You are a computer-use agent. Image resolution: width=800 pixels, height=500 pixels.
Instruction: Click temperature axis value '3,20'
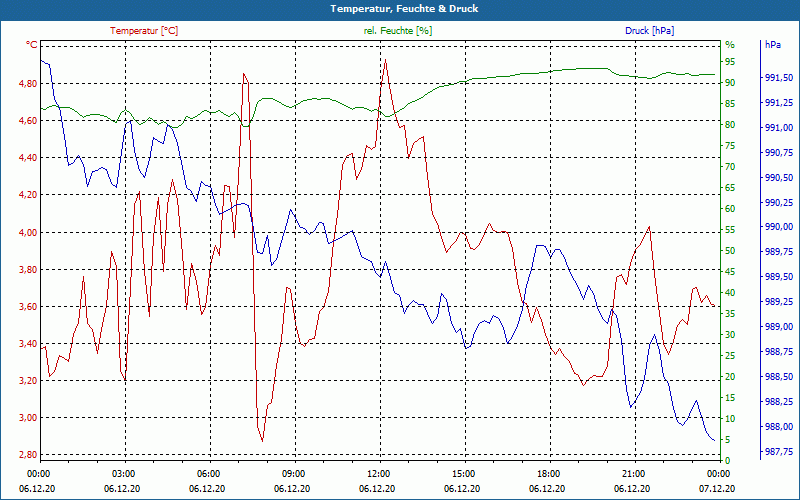point(28,381)
